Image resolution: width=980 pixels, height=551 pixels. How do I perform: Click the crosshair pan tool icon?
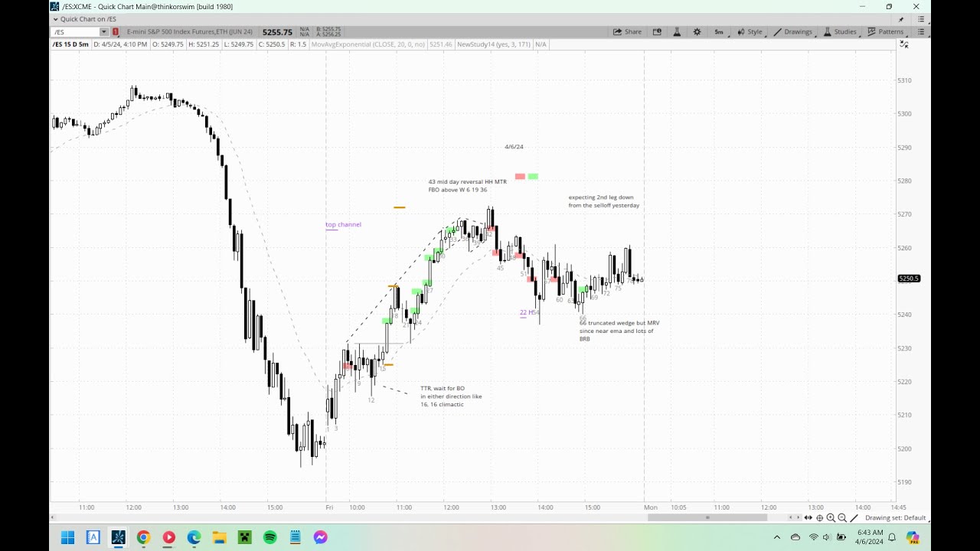(819, 518)
